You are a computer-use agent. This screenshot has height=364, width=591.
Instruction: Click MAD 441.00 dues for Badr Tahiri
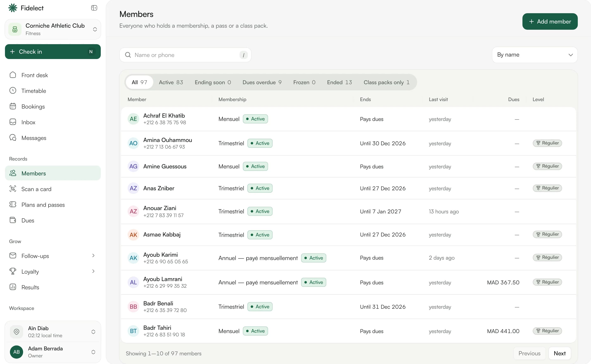pyautogui.click(x=503, y=331)
